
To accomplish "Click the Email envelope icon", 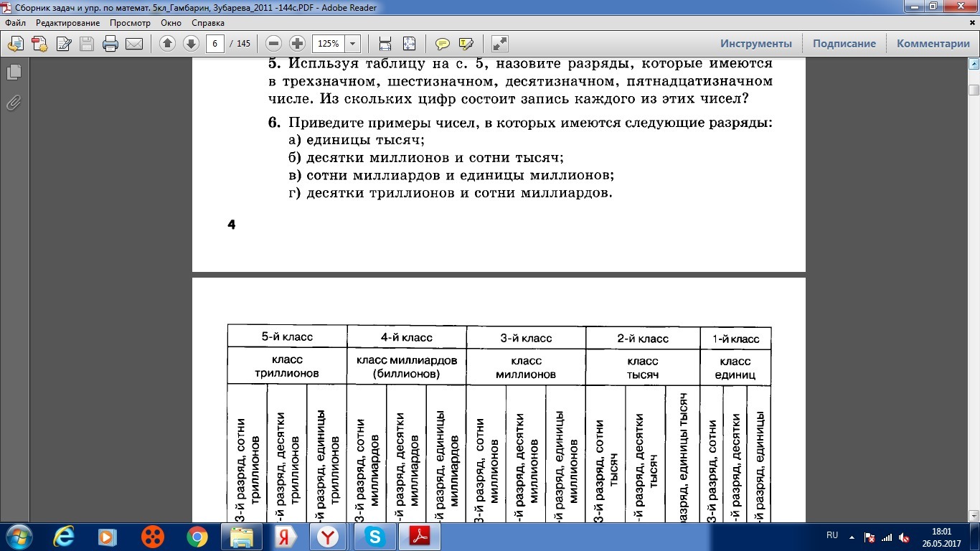I will point(134,44).
